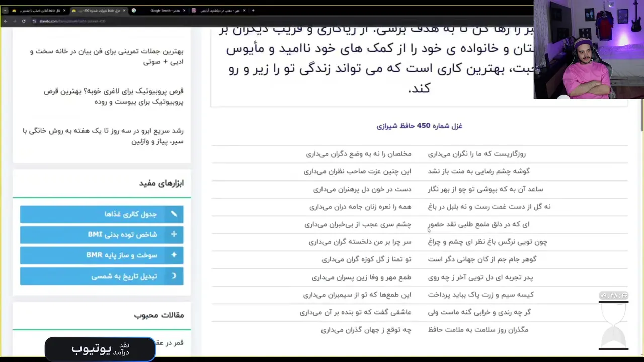Image resolution: width=644 pixels, height=362 pixels.
Task: Click the site info icon in the address bar
Action: [x=34, y=21]
